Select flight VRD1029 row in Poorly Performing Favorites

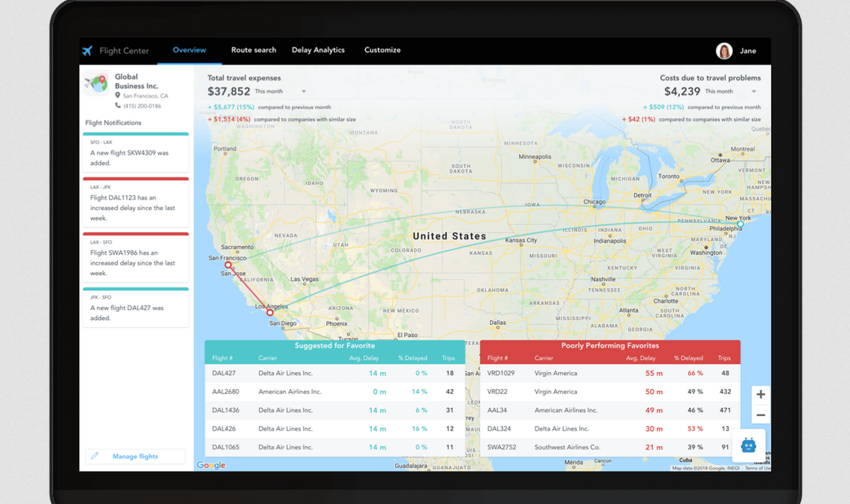610,374
